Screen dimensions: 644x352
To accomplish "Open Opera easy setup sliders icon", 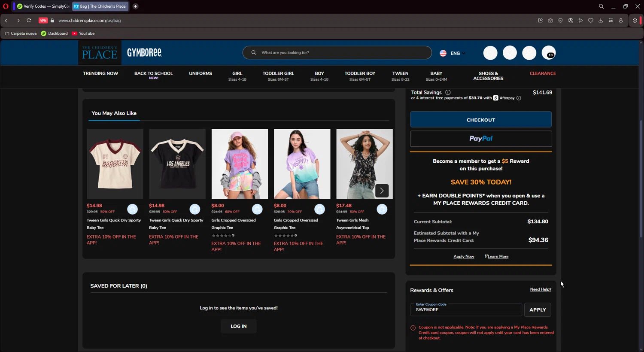I will pyautogui.click(x=611, y=20).
